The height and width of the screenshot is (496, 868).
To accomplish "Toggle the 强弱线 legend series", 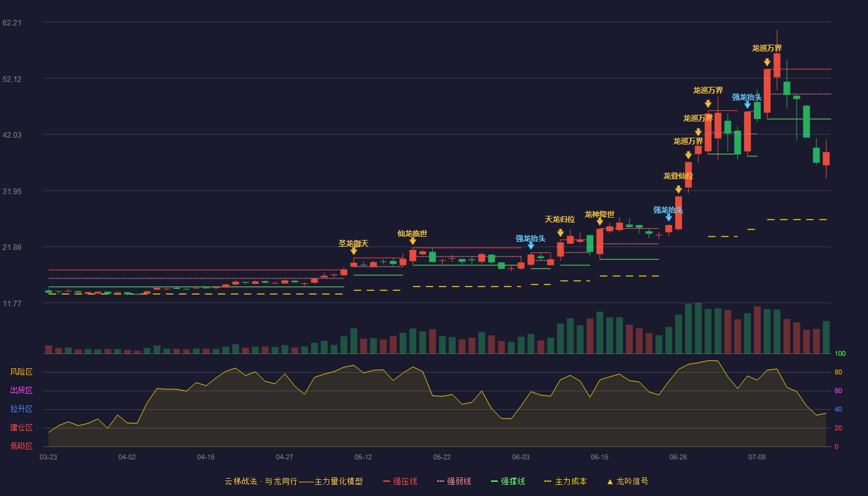I will pyautogui.click(x=454, y=481).
